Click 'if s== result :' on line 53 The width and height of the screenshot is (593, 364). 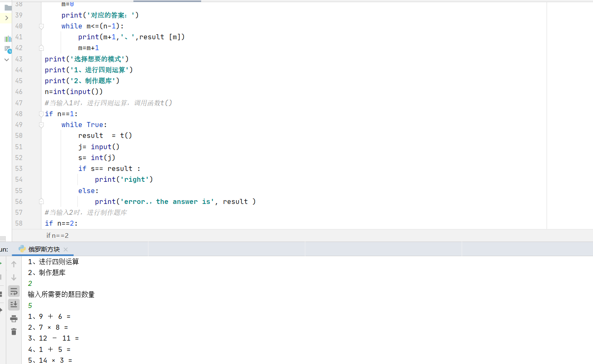(109, 169)
